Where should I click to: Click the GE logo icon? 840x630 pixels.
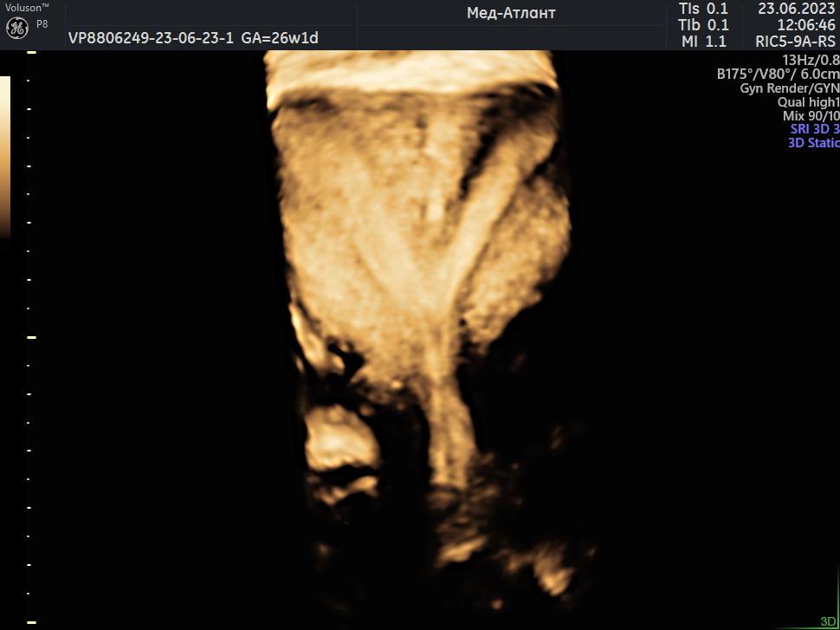point(16,29)
